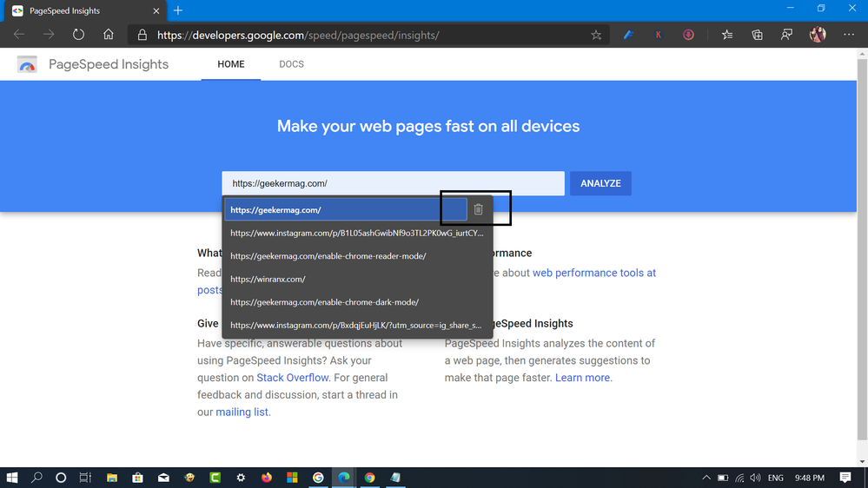Open Firefox from taskbar

tap(266, 478)
